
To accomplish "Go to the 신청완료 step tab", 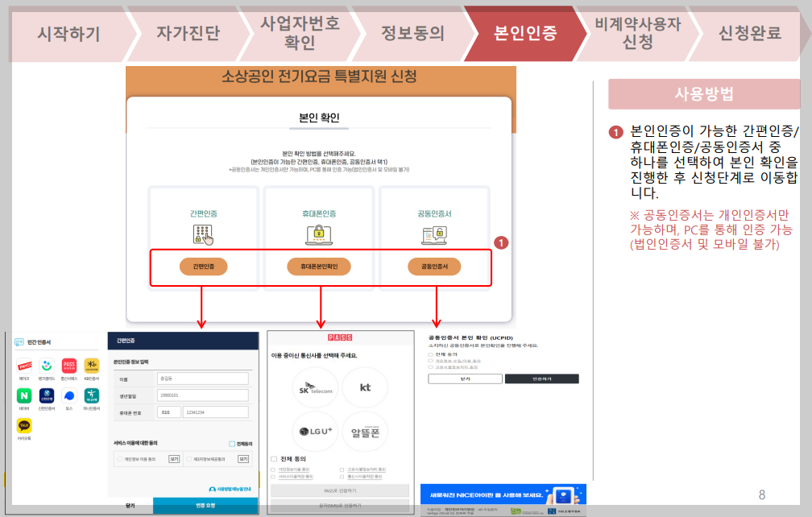I will 749,34.
